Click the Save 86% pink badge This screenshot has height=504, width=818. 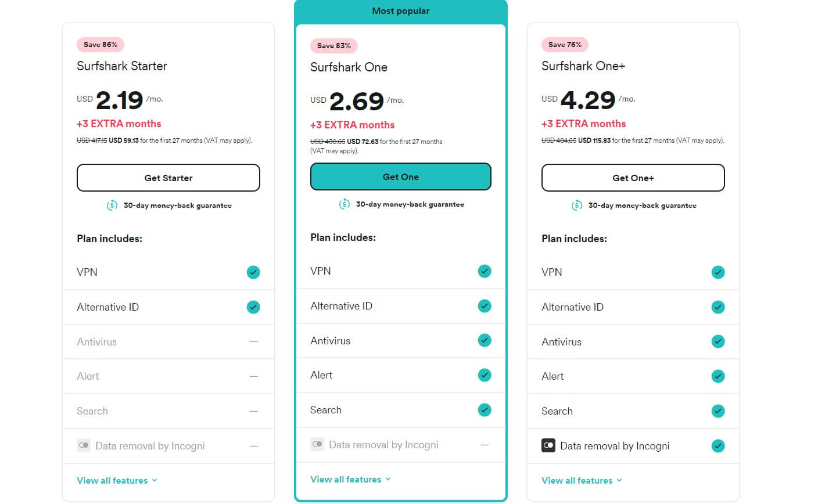(101, 45)
